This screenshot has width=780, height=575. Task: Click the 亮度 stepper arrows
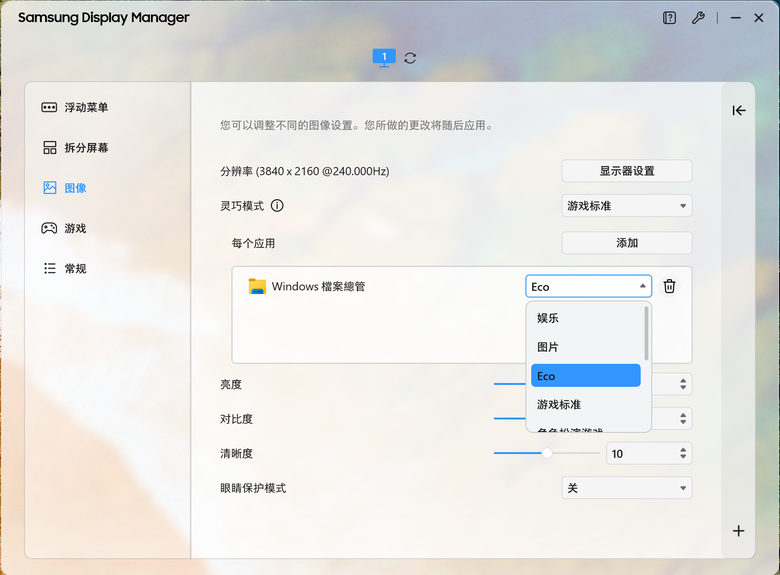click(x=683, y=384)
